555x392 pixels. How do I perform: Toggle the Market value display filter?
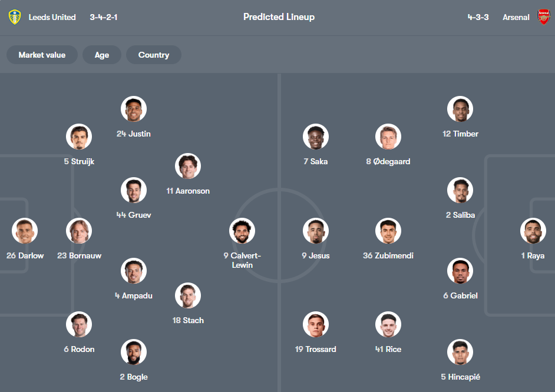[42, 55]
